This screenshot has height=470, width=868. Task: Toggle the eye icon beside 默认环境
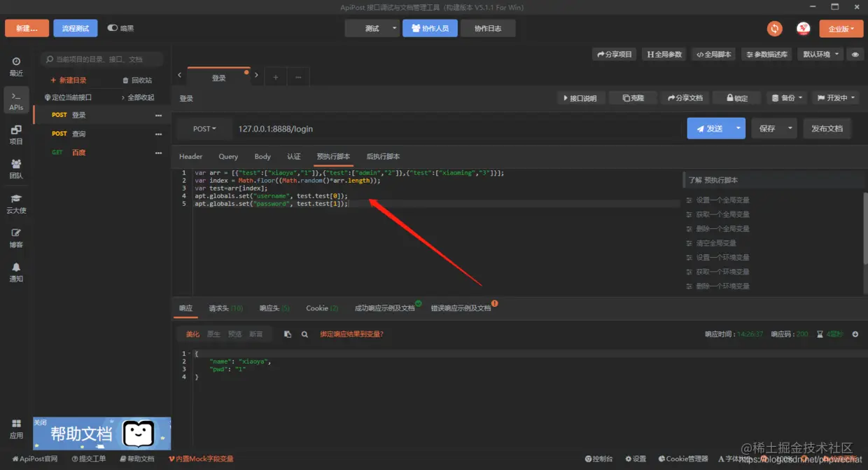tap(855, 54)
